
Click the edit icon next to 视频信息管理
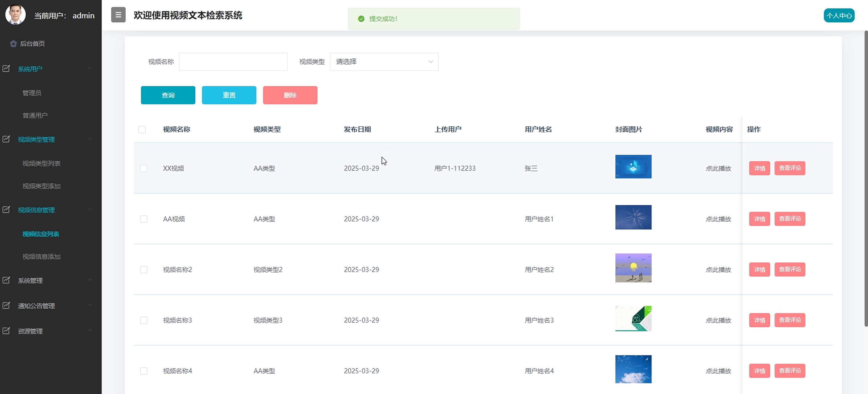(x=6, y=210)
